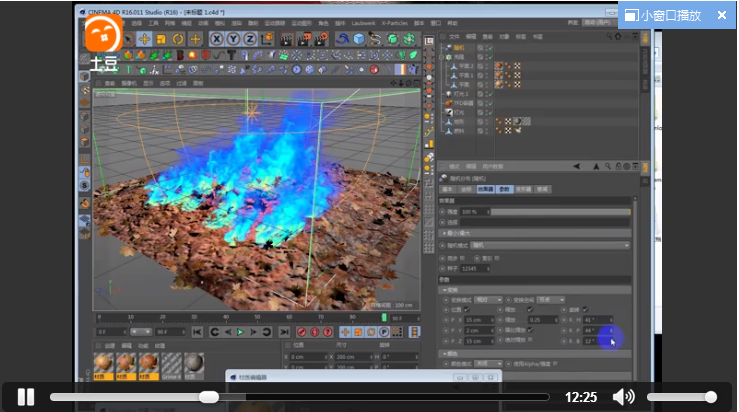Close the 小窗口播放 overlay with X
739x412 pixels.
(722, 15)
